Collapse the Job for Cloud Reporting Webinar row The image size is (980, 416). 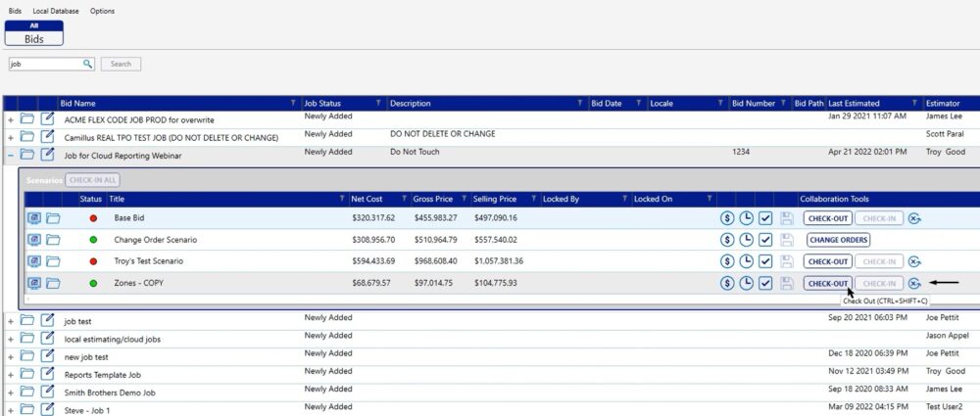click(x=10, y=155)
